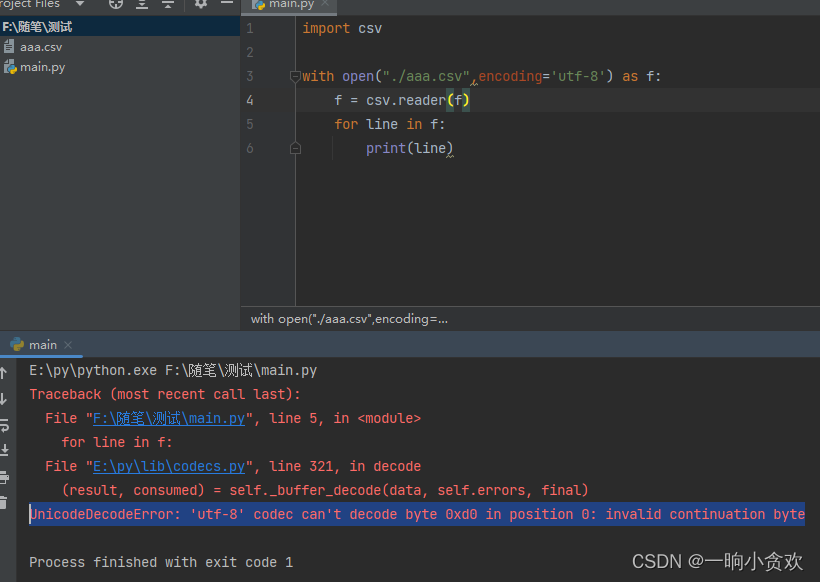Expand the folded region at line 6
Viewport: 820px width, 582px height.
coord(294,147)
